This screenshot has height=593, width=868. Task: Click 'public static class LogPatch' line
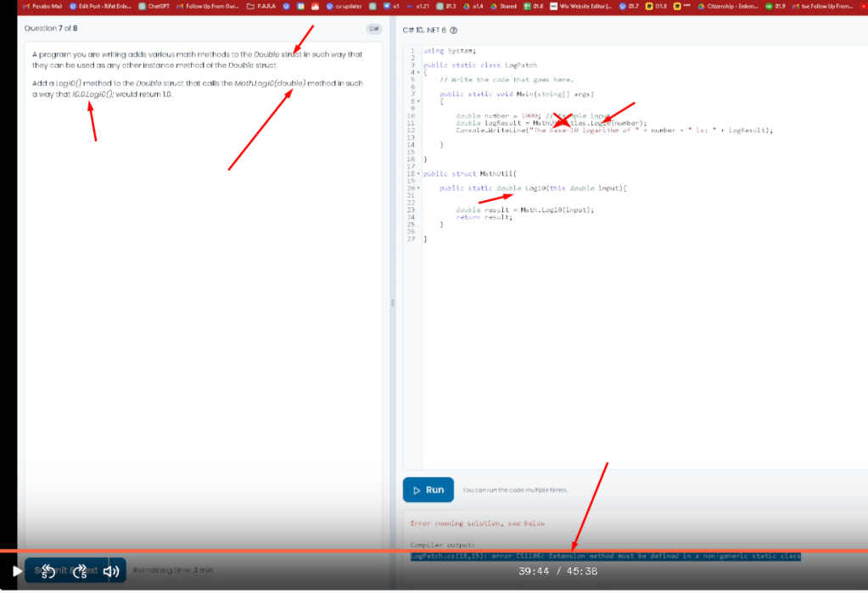coord(480,65)
